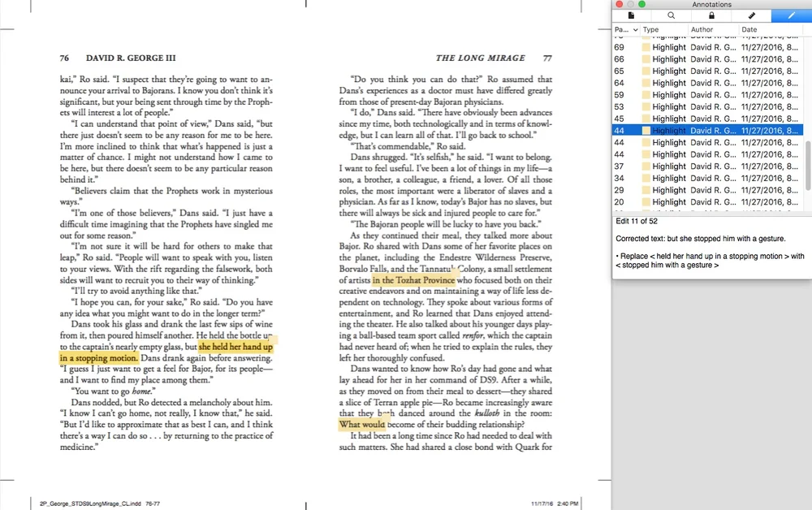Select the highlight annotation on page 29

pyautogui.click(x=707, y=190)
